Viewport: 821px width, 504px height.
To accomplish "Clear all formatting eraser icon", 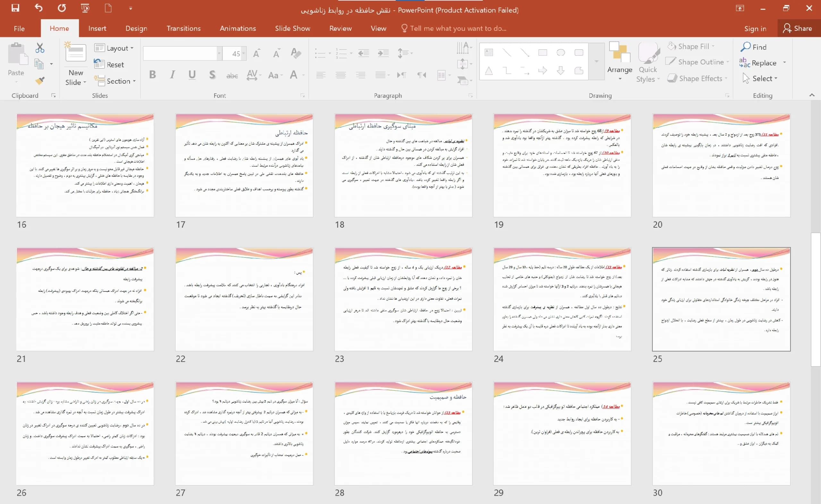I will pyautogui.click(x=296, y=53).
